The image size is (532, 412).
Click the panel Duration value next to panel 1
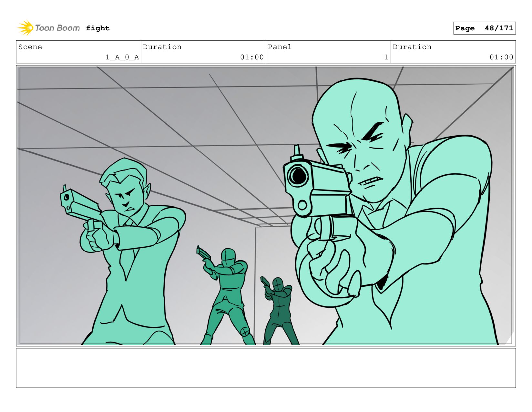click(x=501, y=57)
